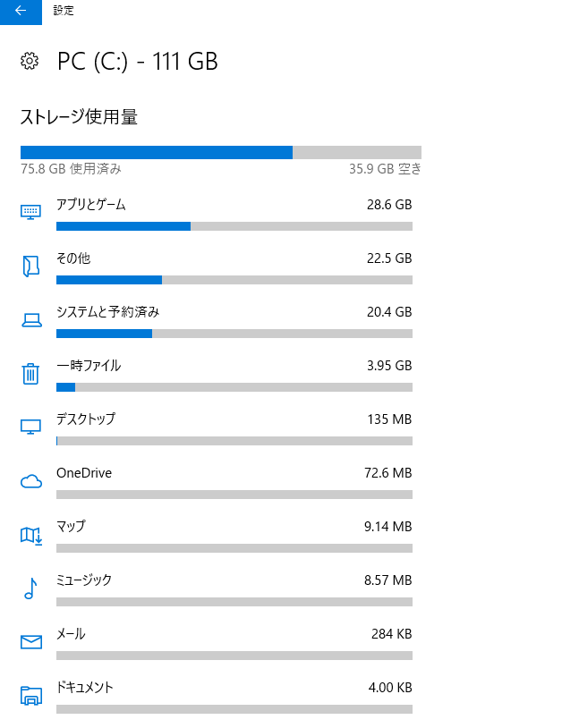This screenshot has width=562, height=728.
Task: Click the system and reserved laptop icon
Action: (31, 320)
